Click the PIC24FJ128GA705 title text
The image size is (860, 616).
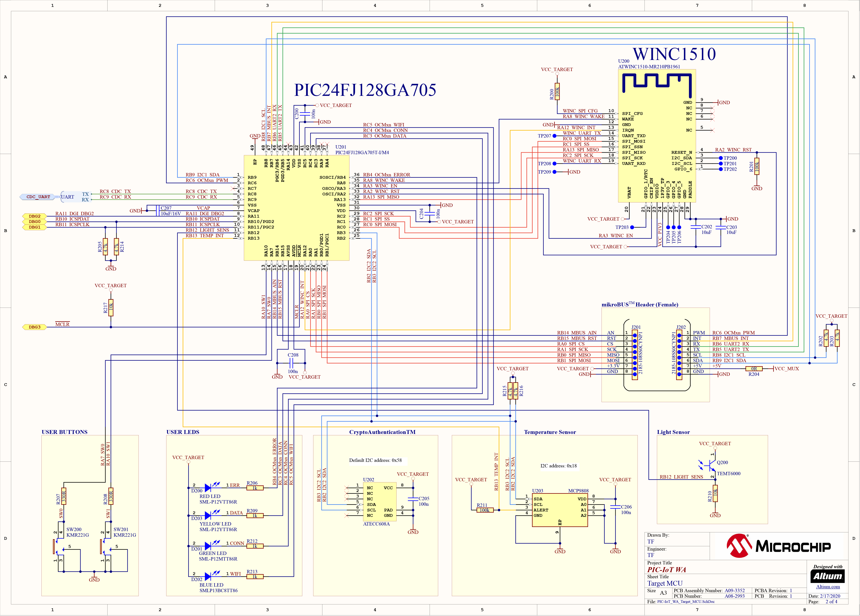[365, 90]
